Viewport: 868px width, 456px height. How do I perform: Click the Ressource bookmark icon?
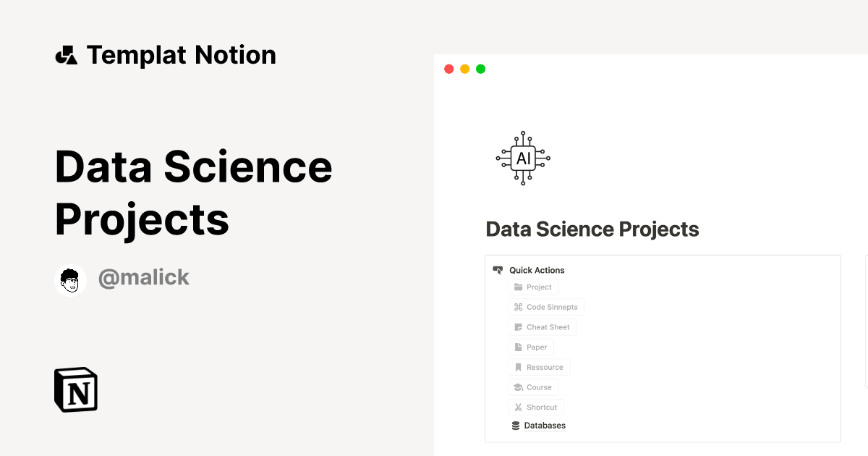516,367
